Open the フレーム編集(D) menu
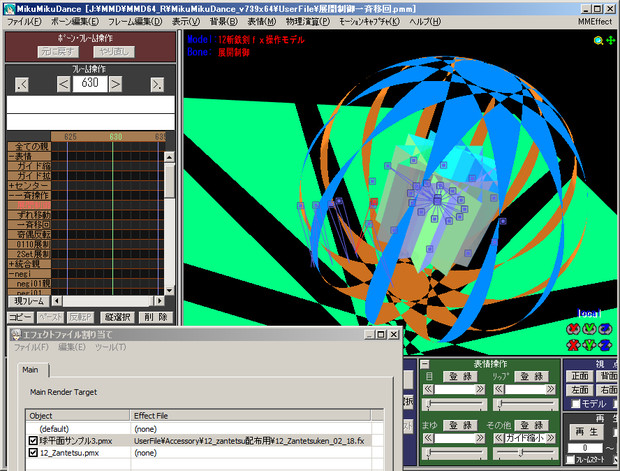Image resolution: width=620 pixels, height=471 pixels. click(135, 22)
